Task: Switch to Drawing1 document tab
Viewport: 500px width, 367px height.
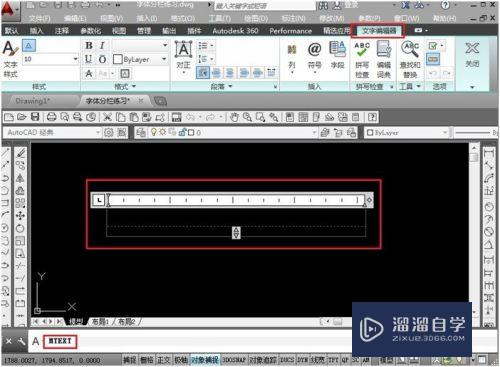Action: click(x=33, y=101)
